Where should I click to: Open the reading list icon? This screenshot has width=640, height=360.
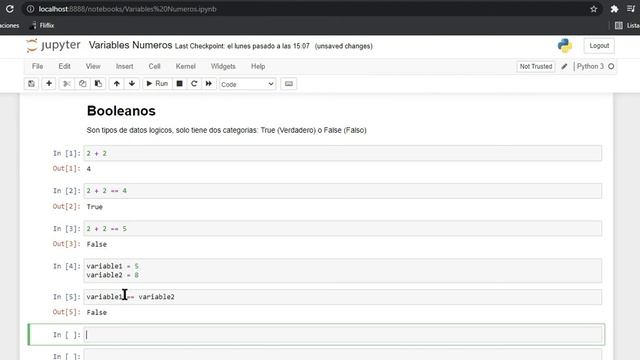coord(619,25)
